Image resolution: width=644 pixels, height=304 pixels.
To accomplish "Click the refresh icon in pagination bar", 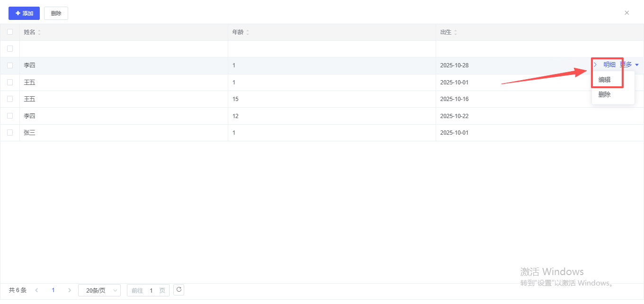I will click(x=179, y=289).
